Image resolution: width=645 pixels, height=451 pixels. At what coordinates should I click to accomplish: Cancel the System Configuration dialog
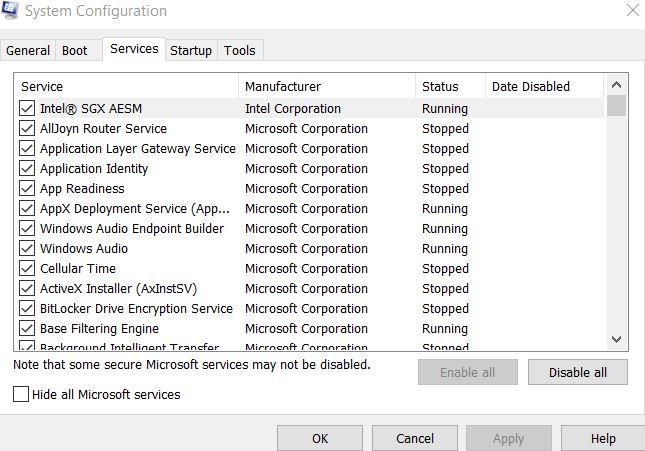[415, 438]
